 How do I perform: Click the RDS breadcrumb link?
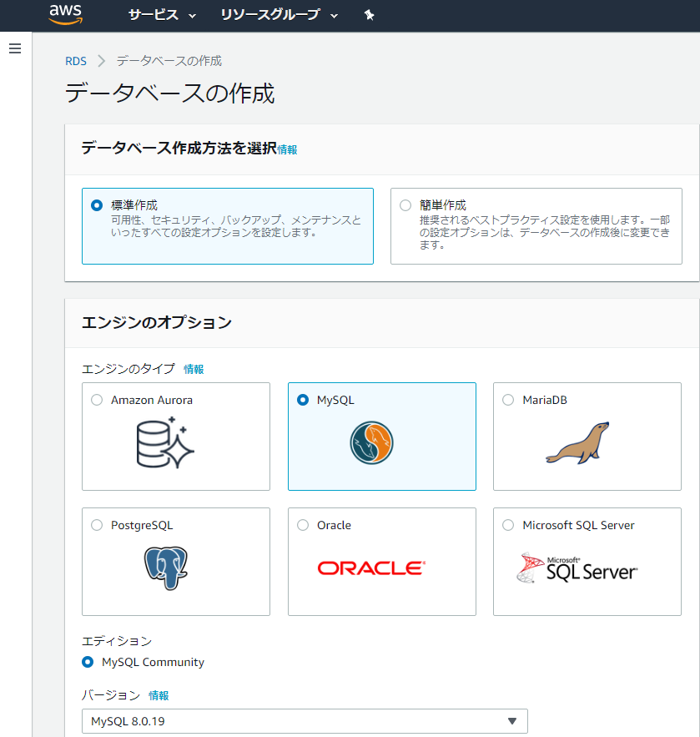76,61
